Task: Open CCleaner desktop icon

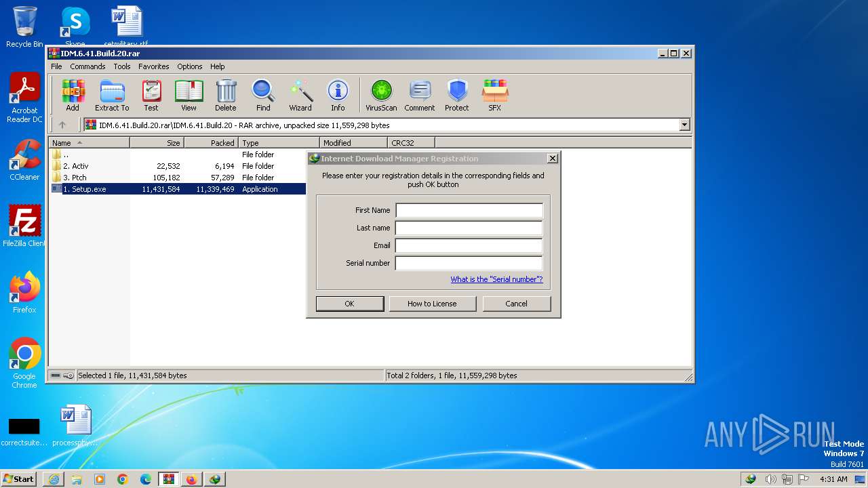Action: click(x=24, y=160)
